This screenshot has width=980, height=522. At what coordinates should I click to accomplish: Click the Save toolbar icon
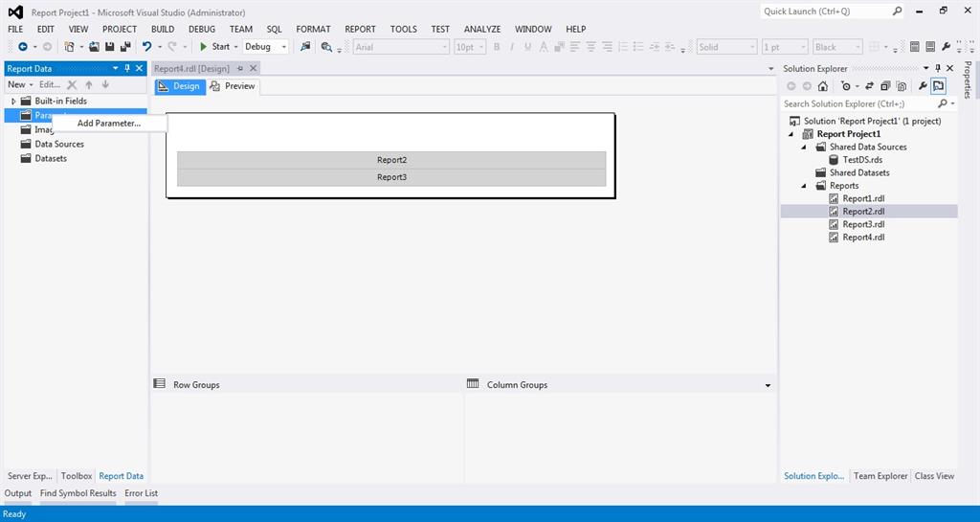(109, 47)
